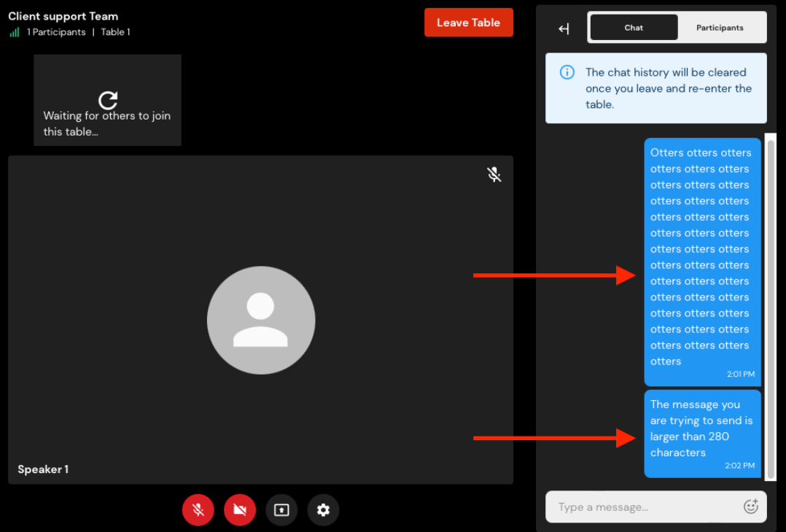
Task: Collapse the chat panel using the arrow icon
Action: [564, 28]
